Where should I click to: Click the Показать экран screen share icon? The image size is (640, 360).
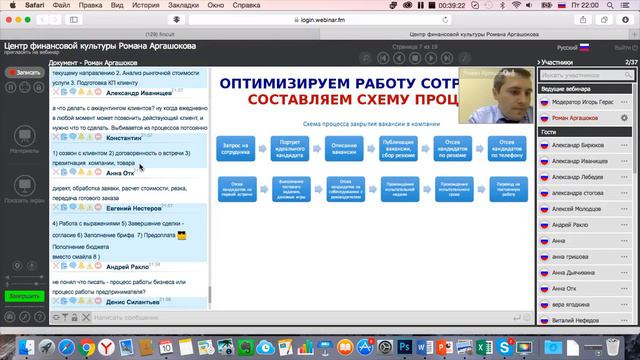(x=24, y=186)
